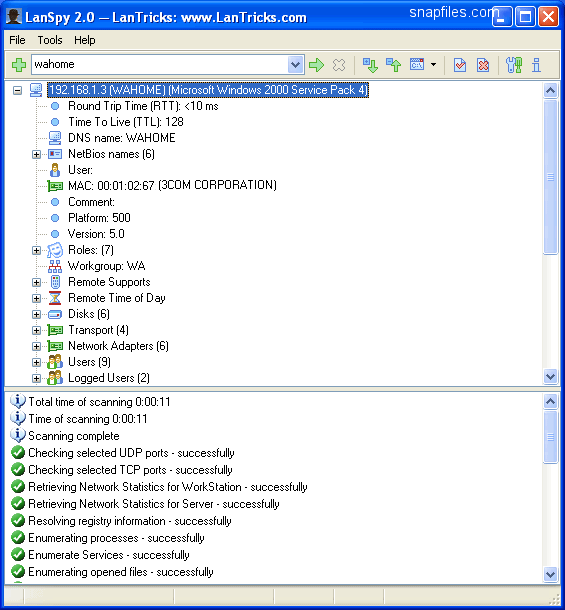Click the MAC network card icon
This screenshot has height=610, width=565.
pyautogui.click(x=55, y=186)
